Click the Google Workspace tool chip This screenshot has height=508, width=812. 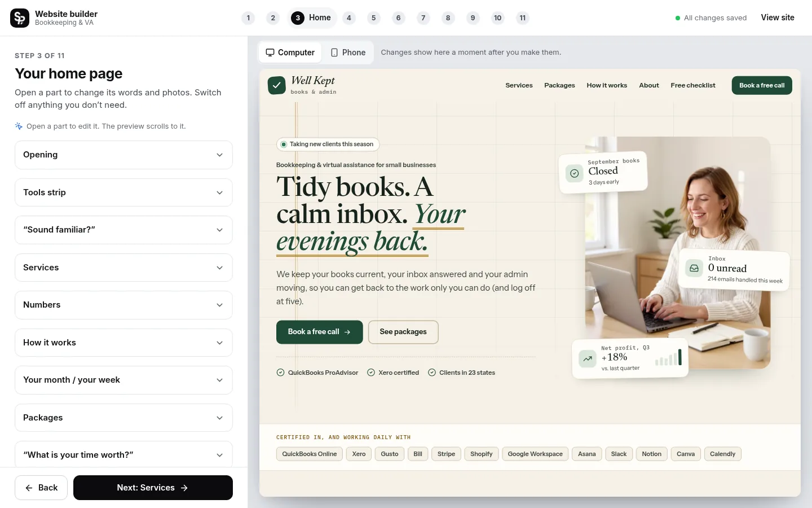(x=535, y=454)
